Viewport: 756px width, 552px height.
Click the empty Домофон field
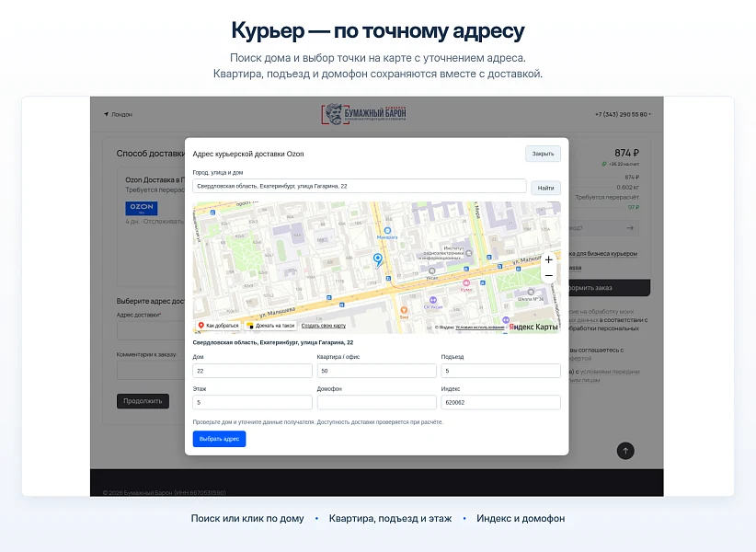pos(376,402)
